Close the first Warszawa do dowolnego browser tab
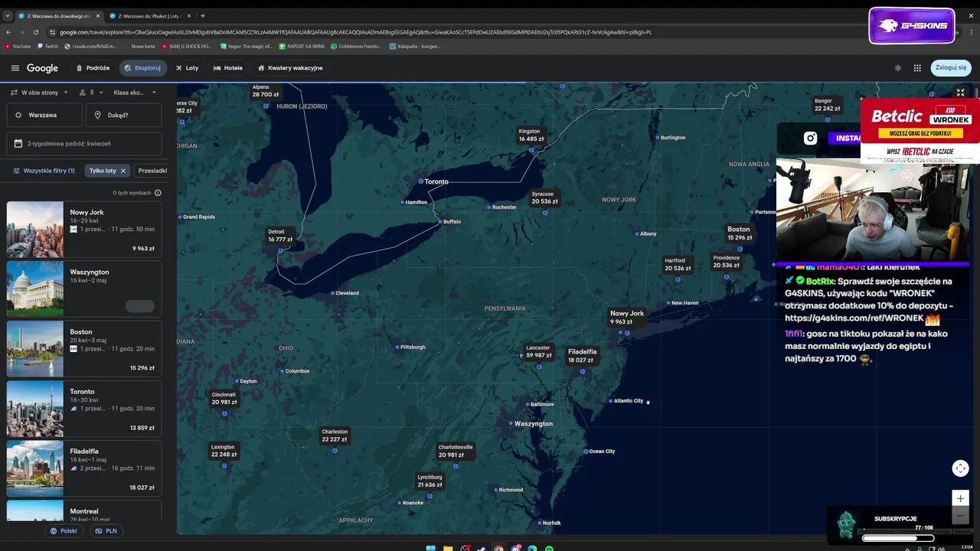This screenshot has width=980, height=551. pyautogui.click(x=96, y=16)
